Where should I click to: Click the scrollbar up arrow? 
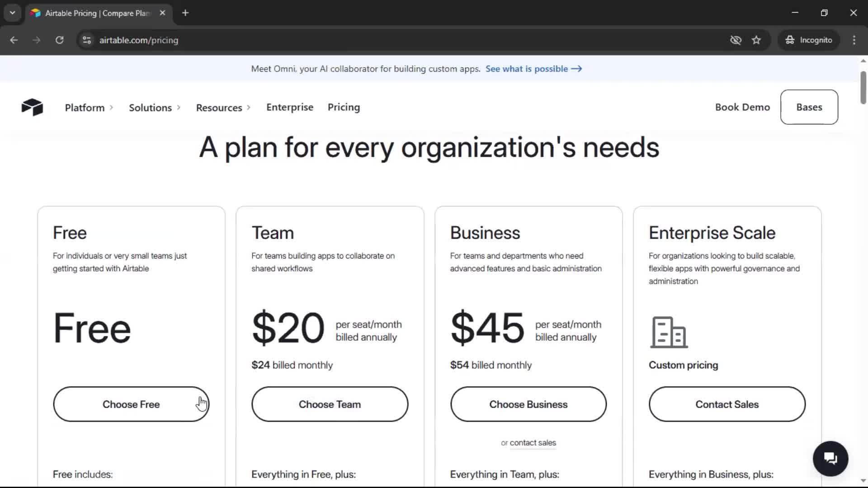(863, 61)
